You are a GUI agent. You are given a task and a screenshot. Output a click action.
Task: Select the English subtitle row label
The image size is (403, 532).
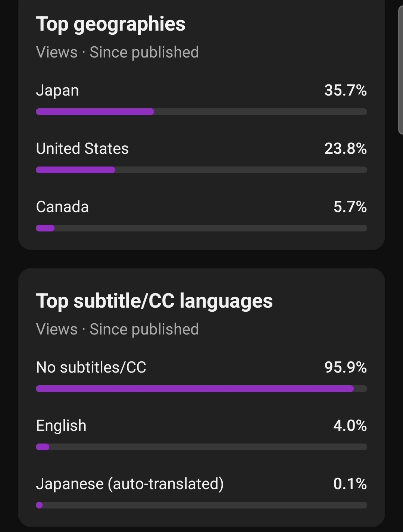[61, 426]
